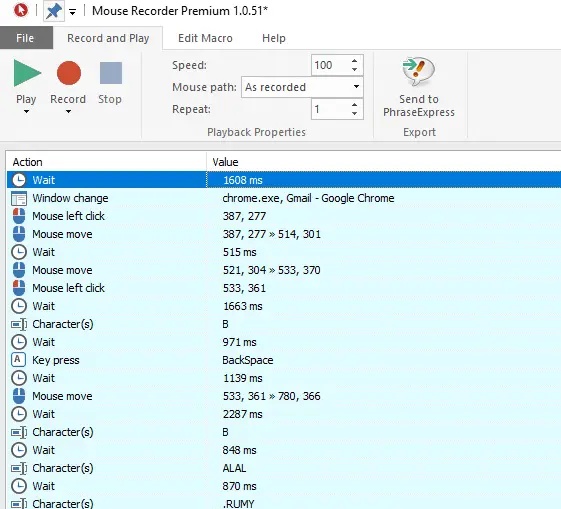Click the Mouse Recorder red app icon

coord(21,10)
